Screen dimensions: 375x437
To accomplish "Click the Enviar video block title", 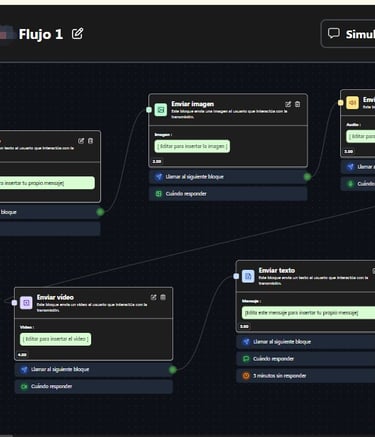I will click(x=55, y=297).
